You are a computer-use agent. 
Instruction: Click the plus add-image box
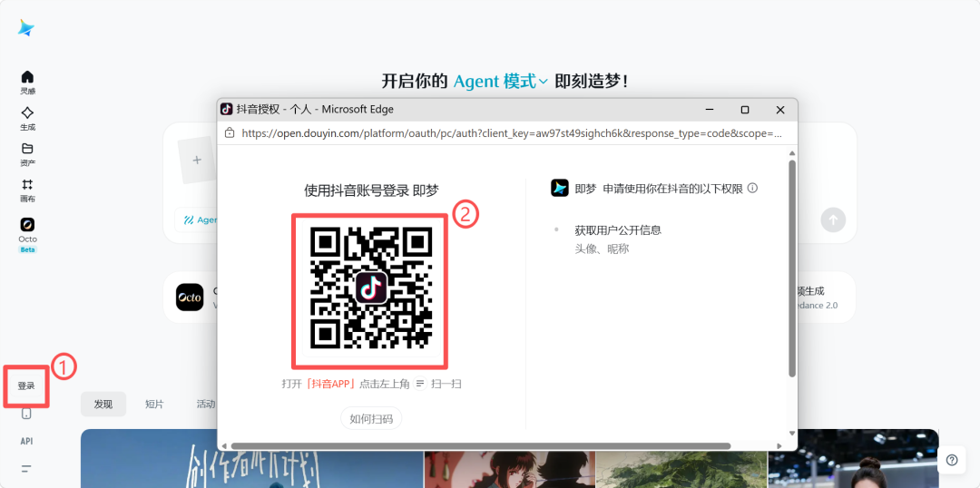tap(197, 160)
